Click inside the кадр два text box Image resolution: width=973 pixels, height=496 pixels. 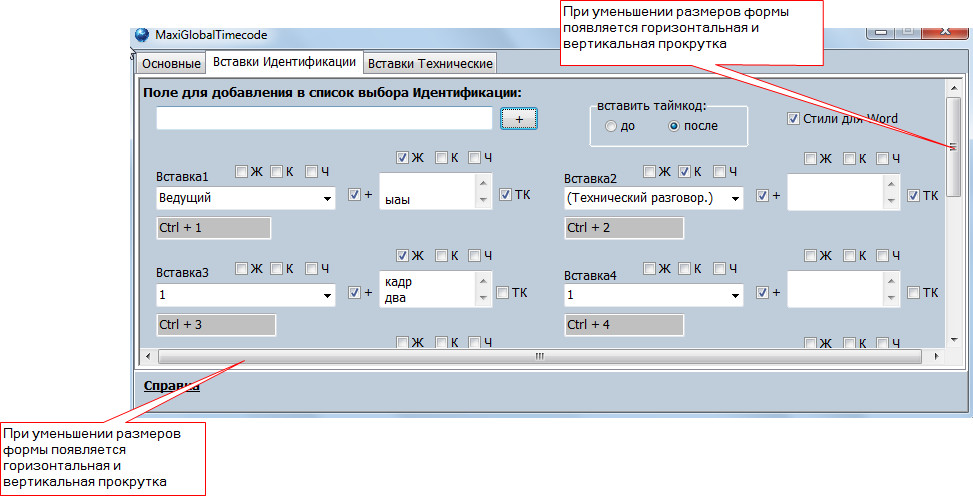pos(427,289)
